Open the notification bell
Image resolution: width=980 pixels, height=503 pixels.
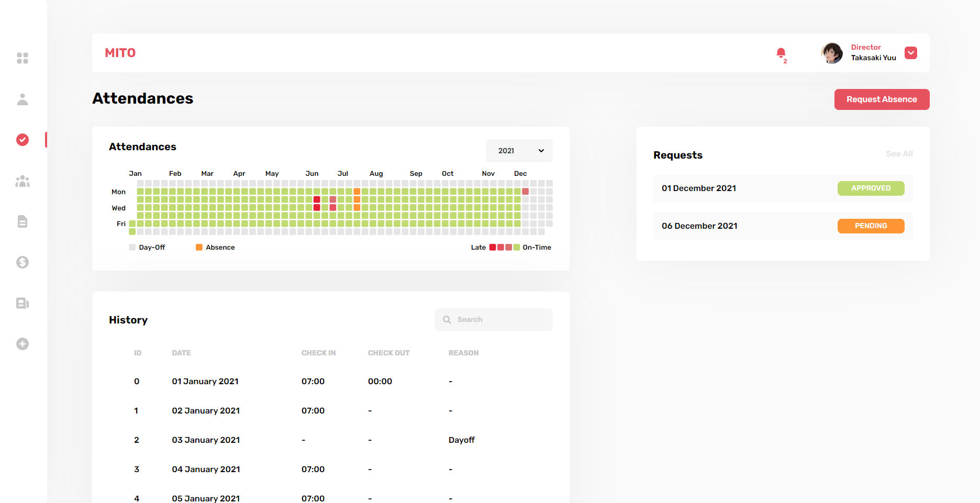pos(781,53)
